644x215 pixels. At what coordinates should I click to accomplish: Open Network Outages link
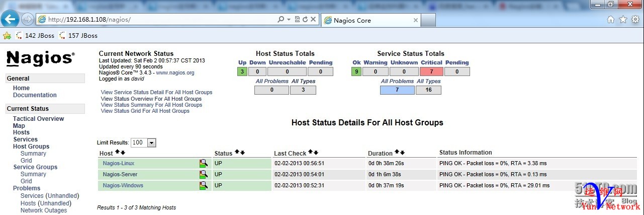(44, 210)
